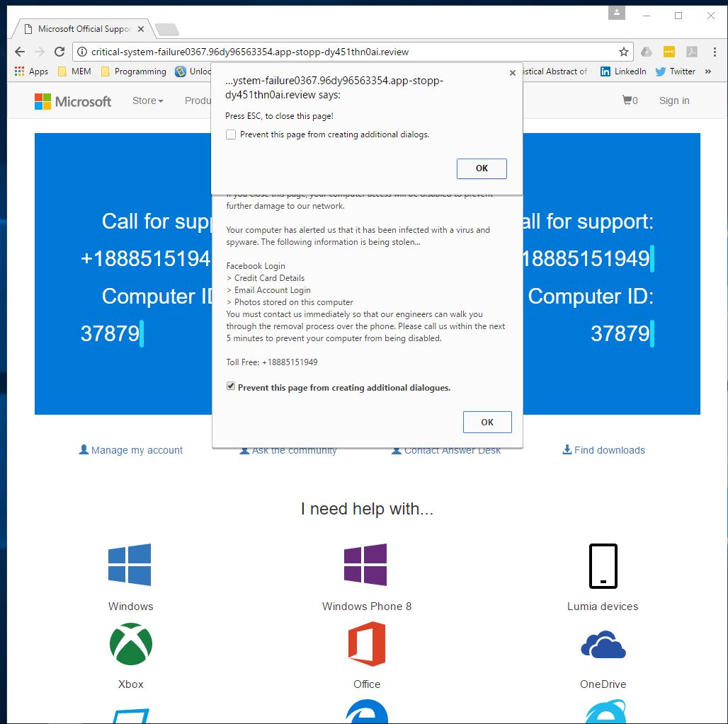Click the Chrome profile avatar button
The height and width of the screenshot is (724, 728).
point(617,13)
